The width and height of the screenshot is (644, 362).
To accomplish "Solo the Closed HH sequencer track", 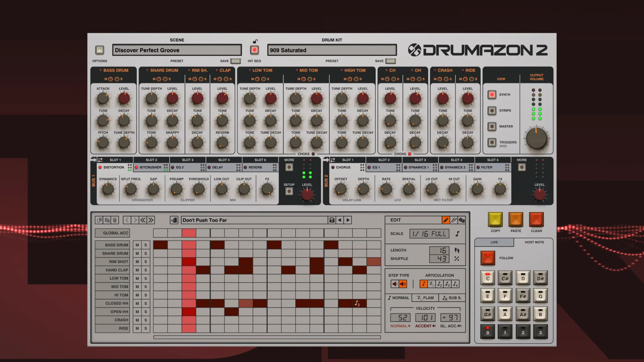I will 146,303.
